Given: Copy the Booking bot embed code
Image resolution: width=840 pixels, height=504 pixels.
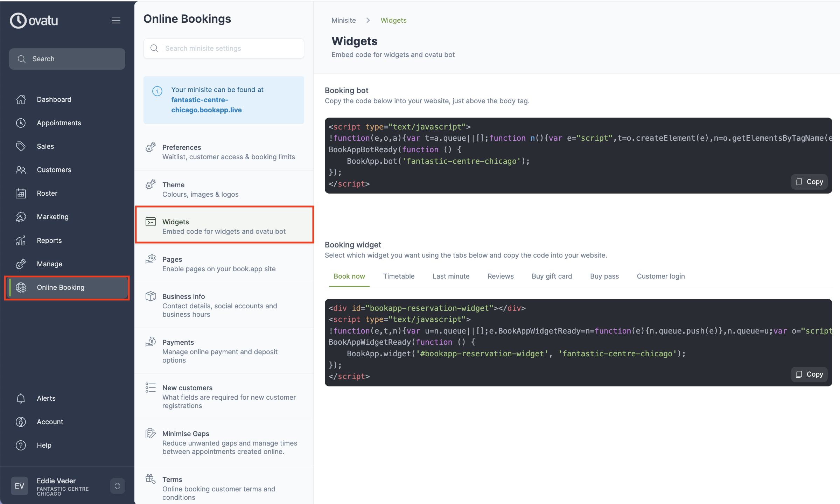Looking at the screenshot, I should tap(809, 182).
